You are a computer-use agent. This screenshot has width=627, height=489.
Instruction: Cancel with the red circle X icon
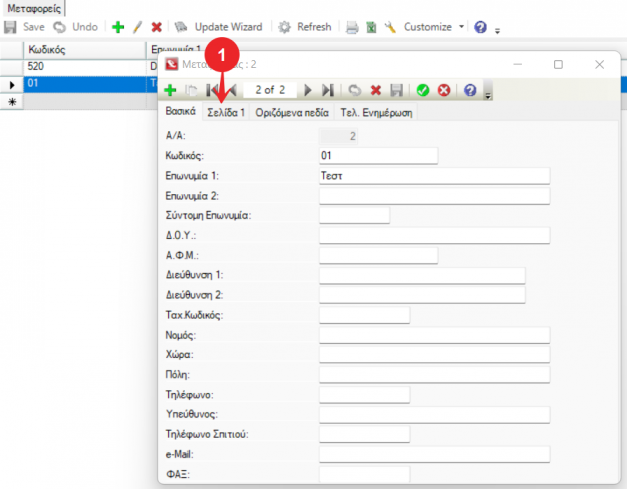click(444, 90)
